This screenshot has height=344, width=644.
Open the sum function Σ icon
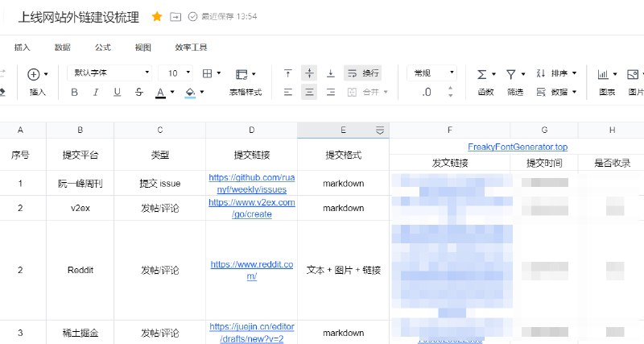click(x=481, y=74)
